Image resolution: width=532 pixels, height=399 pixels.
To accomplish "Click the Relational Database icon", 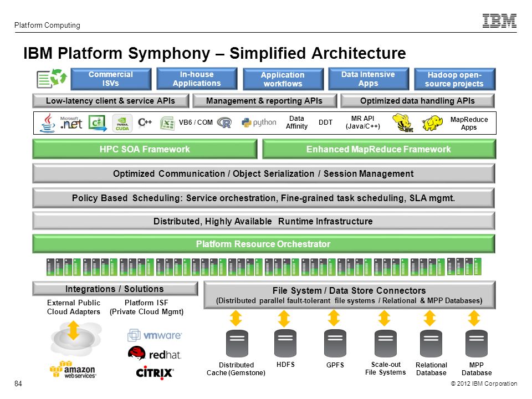I will tap(431, 344).
